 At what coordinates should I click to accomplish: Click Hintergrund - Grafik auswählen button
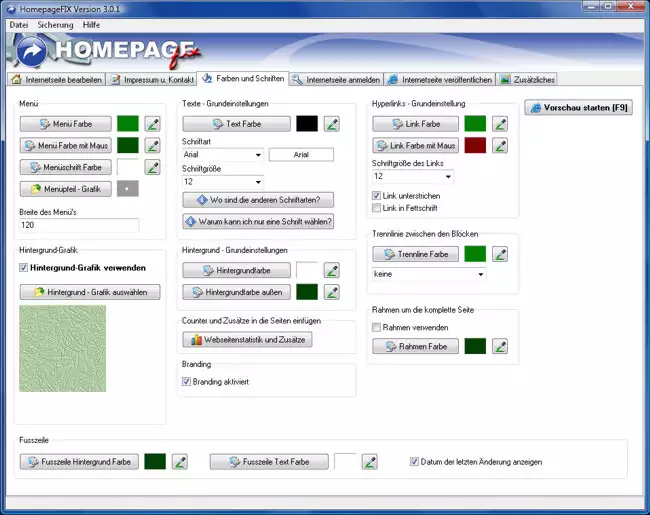pyautogui.click(x=90, y=292)
